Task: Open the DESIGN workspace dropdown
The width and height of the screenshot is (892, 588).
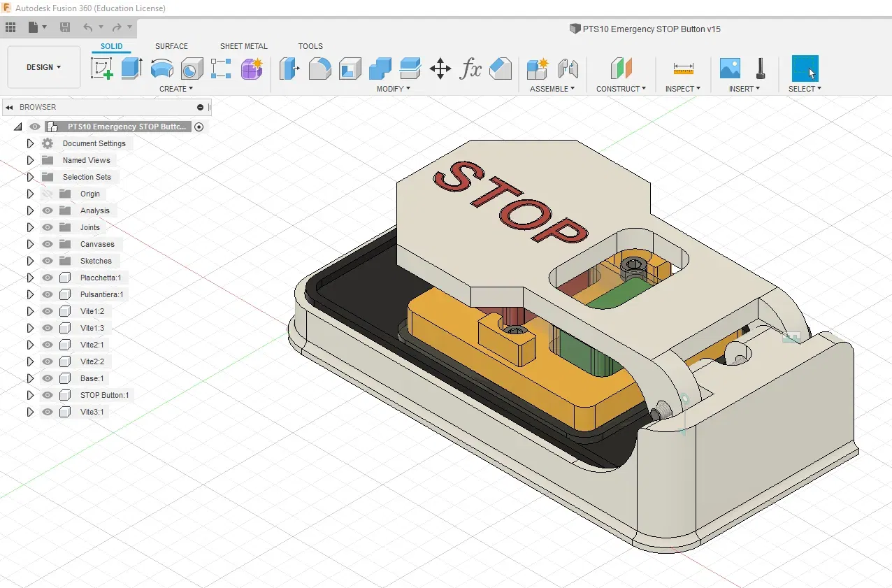Action: coord(43,67)
